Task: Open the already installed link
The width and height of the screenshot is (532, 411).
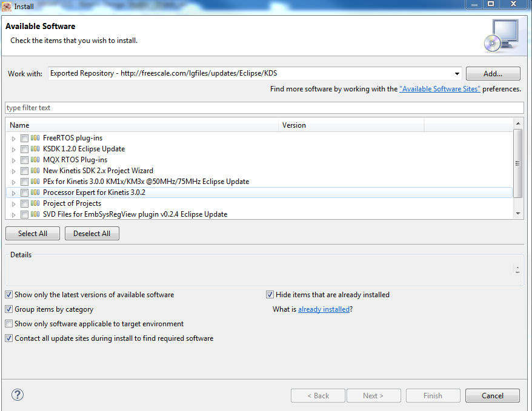Action: point(324,309)
